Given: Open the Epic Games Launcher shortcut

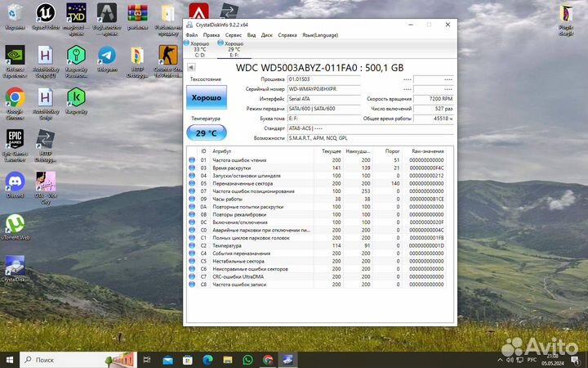Looking at the screenshot, I should [15, 138].
